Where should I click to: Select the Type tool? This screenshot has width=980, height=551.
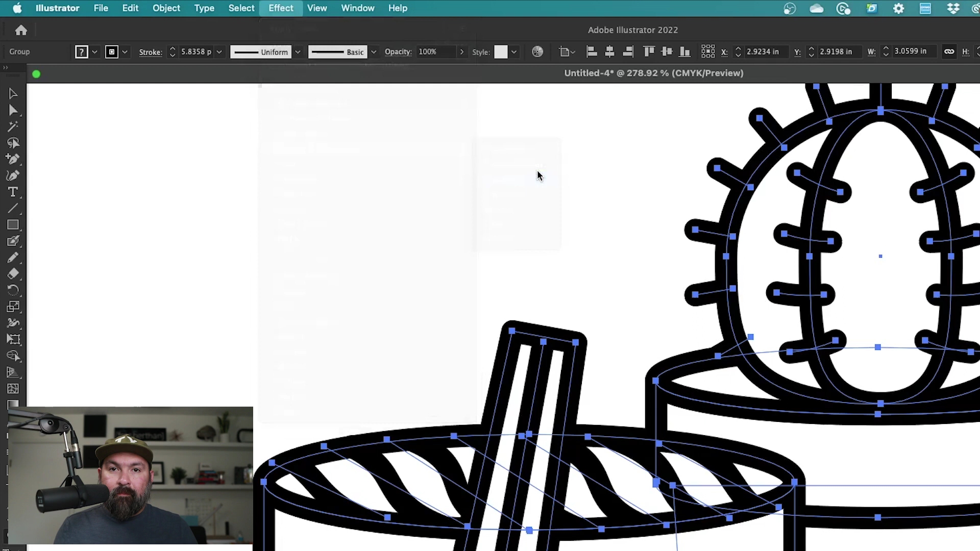pyautogui.click(x=13, y=192)
